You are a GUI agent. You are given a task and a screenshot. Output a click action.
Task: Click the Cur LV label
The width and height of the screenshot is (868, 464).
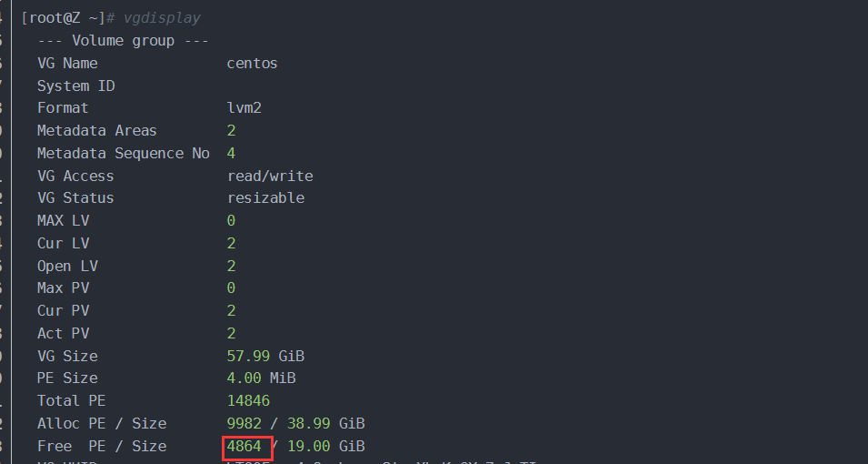(x=63, y=244)
